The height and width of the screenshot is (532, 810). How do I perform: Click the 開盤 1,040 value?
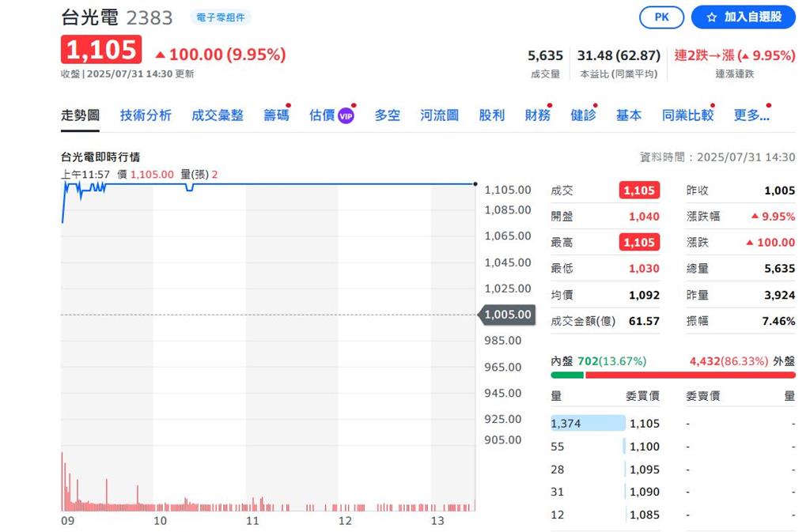click(x=644, y=217)
